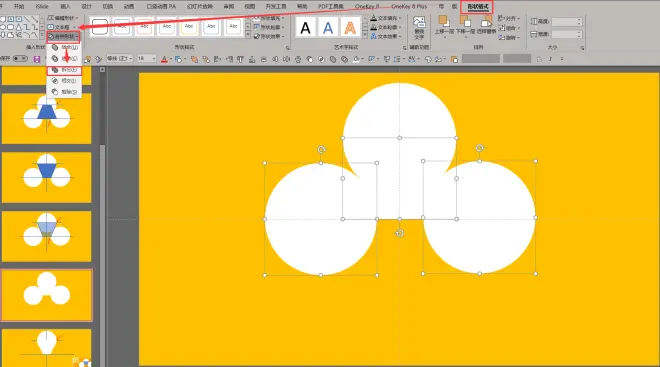Viewport: 660px width, 367px height.
Task: Click the rotation handle of left circle
Action: [x=321, y=149]
